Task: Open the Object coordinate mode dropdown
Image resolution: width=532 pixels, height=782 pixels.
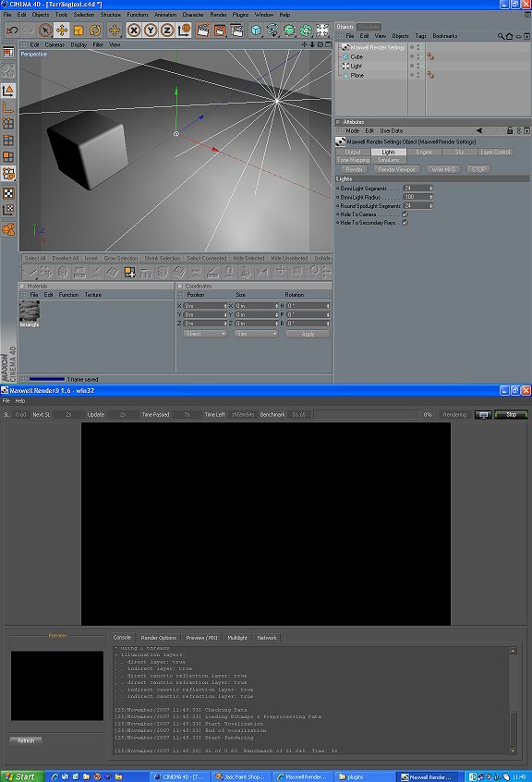Action: pos(205,334)
